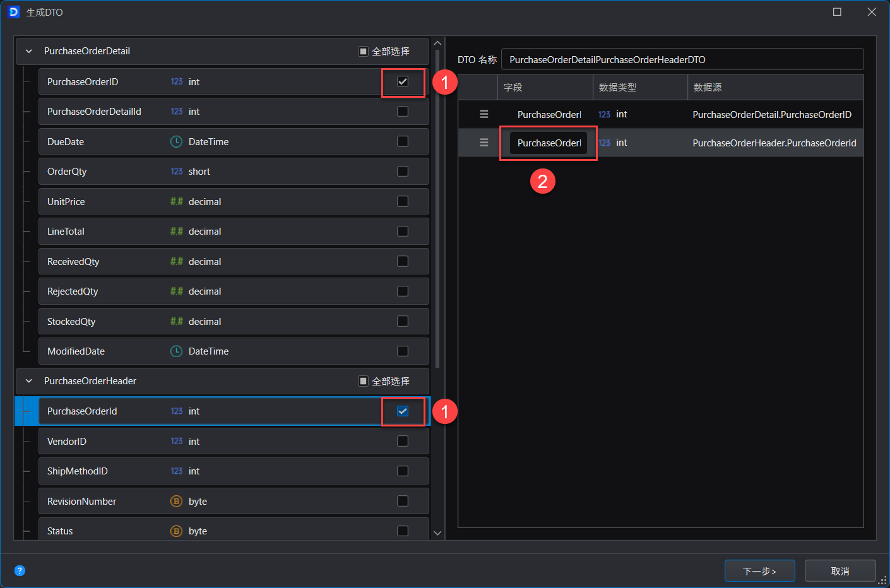
Task: Click int type icon of PurchaseOrderId header row
Action: click(x=177, y=411)
